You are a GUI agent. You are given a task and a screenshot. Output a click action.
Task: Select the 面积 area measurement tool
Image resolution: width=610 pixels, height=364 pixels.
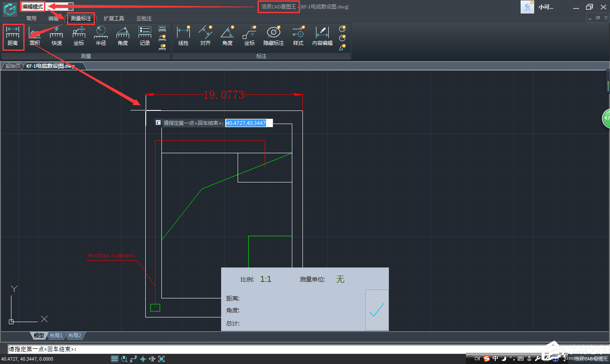click(35, 36)
